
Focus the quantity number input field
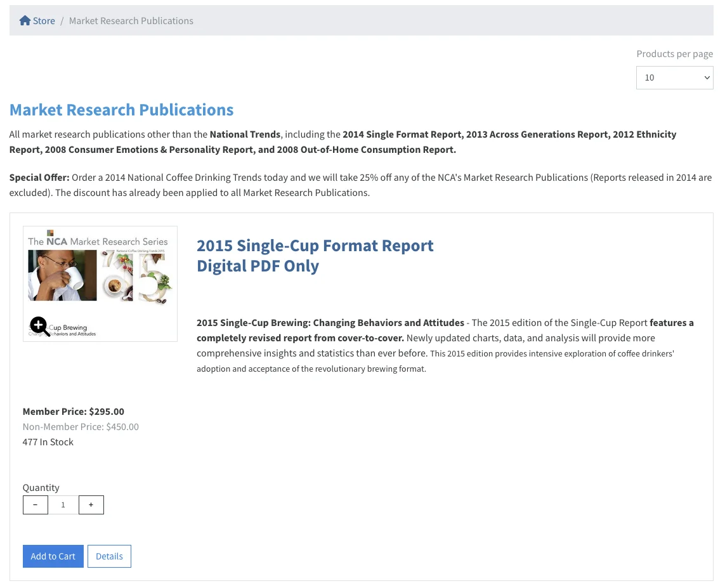point(63,505)
